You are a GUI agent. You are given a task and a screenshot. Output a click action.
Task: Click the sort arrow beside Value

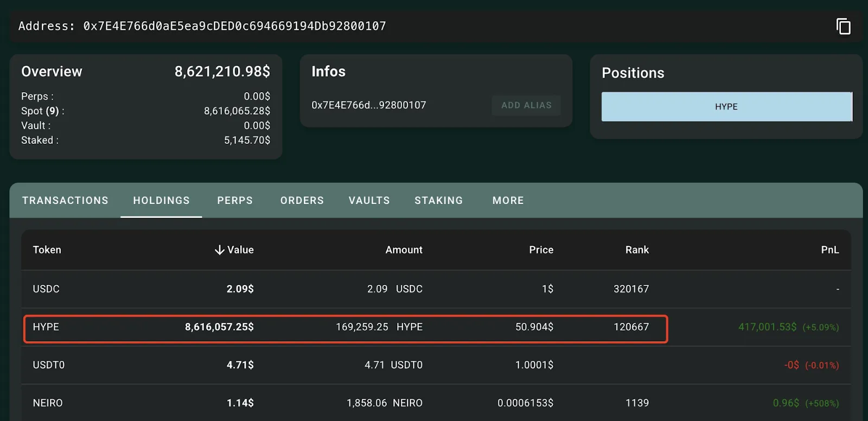click(x=219, y=250)
